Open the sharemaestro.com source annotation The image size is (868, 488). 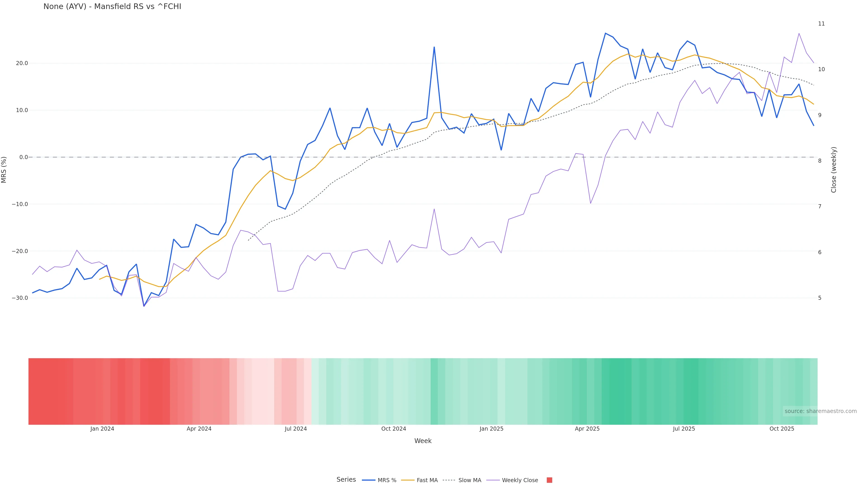(x=820, y=411)
